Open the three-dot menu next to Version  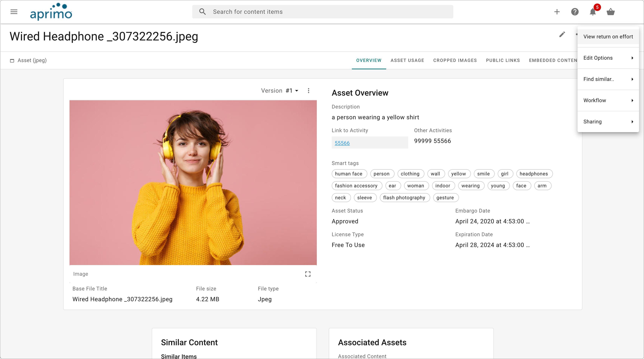point(309,91)
